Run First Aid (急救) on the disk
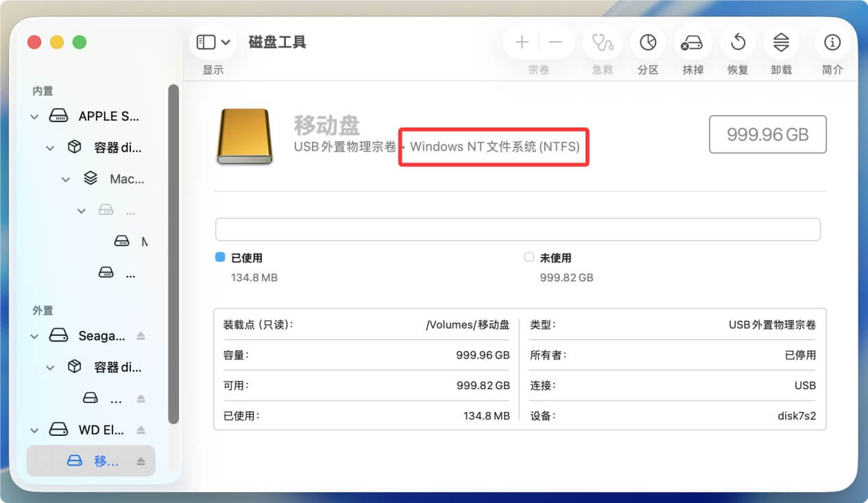Viewport: 868px width, 503px height. [602, 42]
